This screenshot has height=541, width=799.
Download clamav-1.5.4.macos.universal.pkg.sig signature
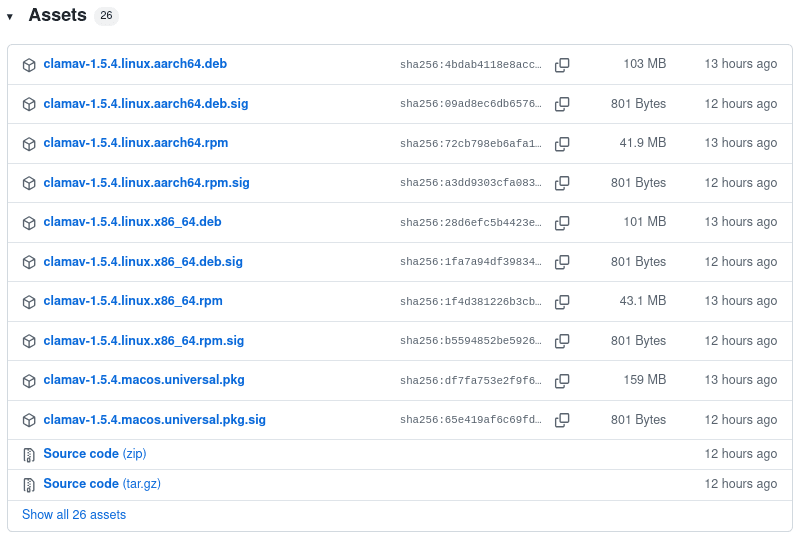tap(154, 419)
